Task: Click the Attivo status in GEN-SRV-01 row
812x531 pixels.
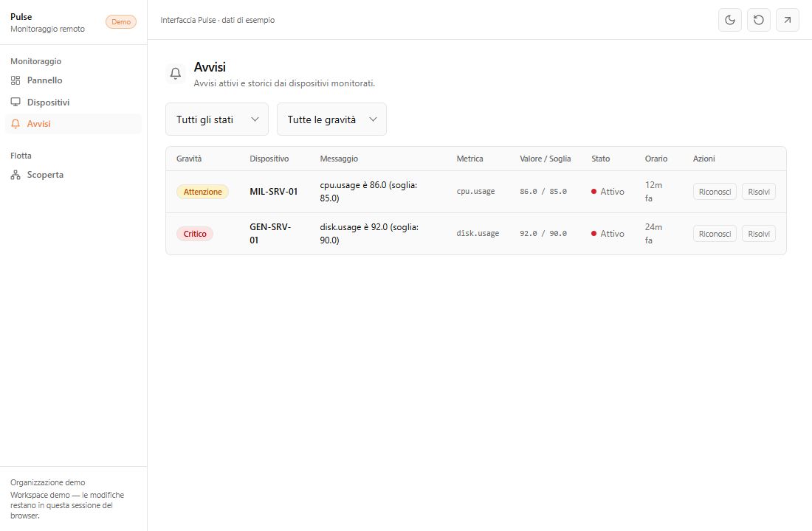Action: (x=608, y=234)
